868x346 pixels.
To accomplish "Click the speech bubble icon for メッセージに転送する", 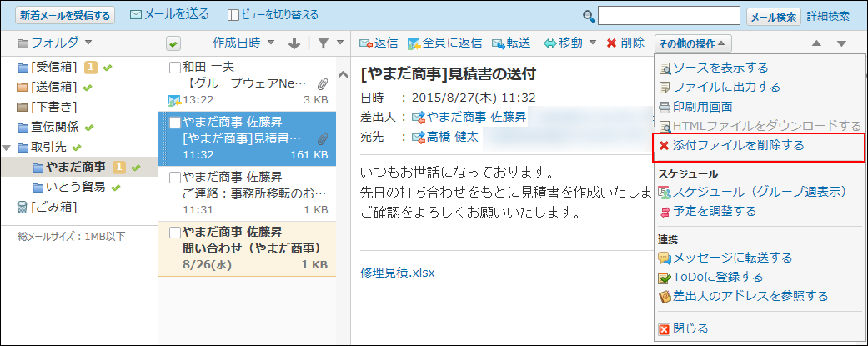I will click(x=665, y=258).
